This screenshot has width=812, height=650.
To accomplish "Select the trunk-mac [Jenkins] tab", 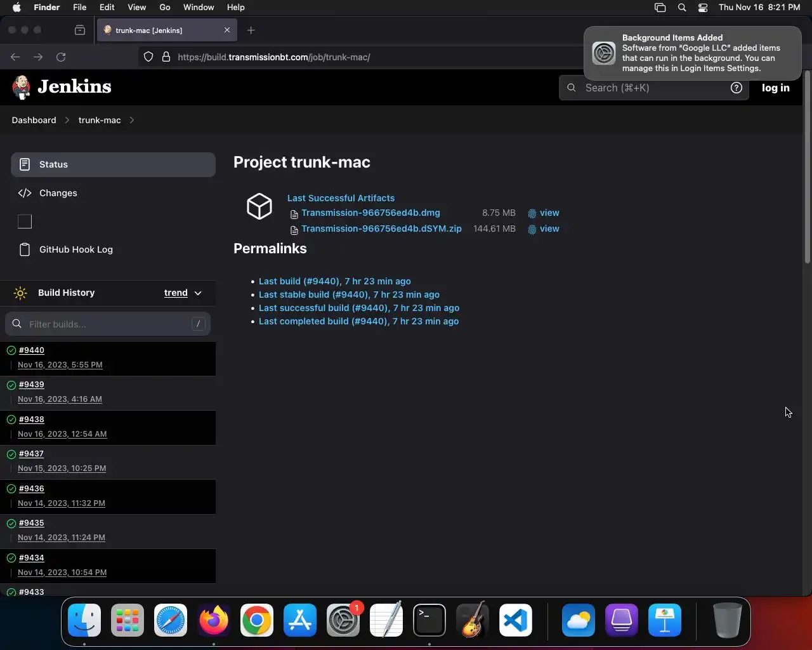I will click(166, 30).
